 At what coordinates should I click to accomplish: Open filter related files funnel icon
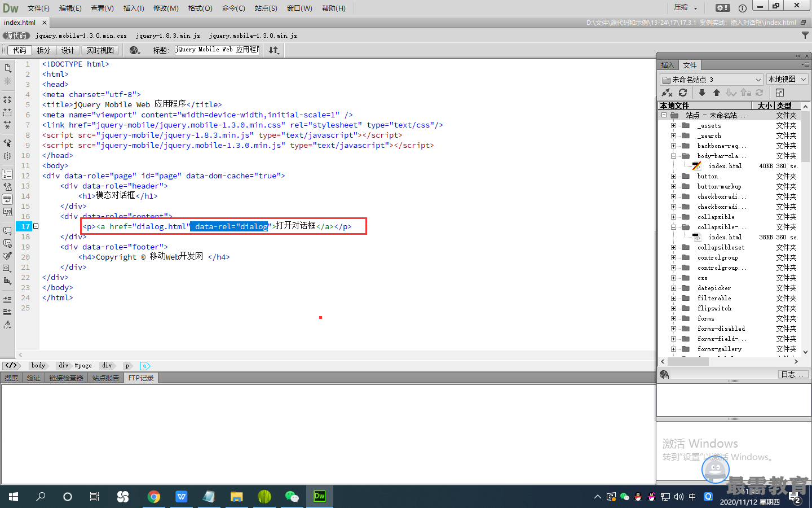805,35
